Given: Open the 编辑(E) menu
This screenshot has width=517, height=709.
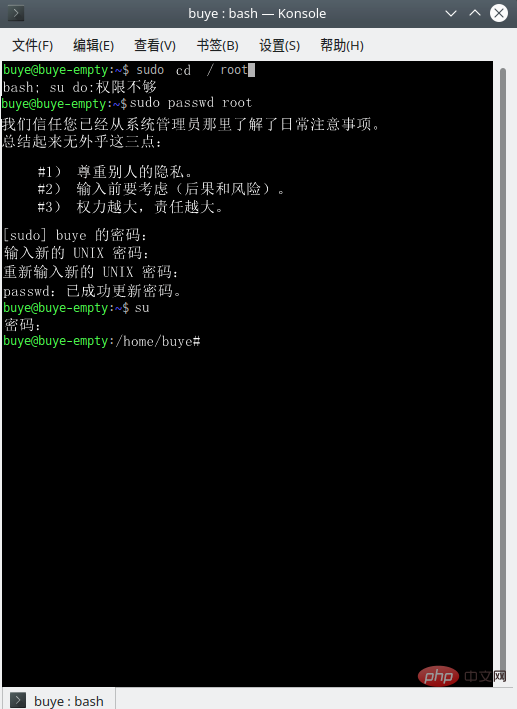Looking at the screenshot, I should (x=94, y=45).
